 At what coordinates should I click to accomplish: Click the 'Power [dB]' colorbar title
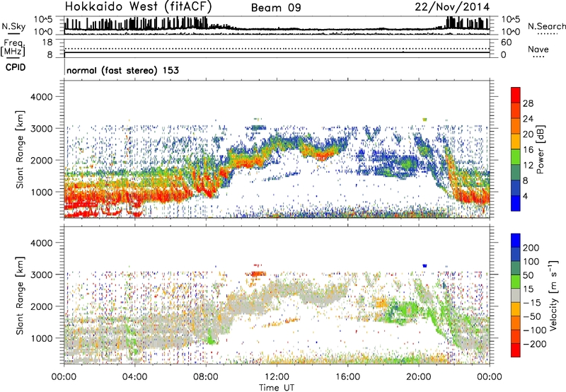tap(540, 149)
